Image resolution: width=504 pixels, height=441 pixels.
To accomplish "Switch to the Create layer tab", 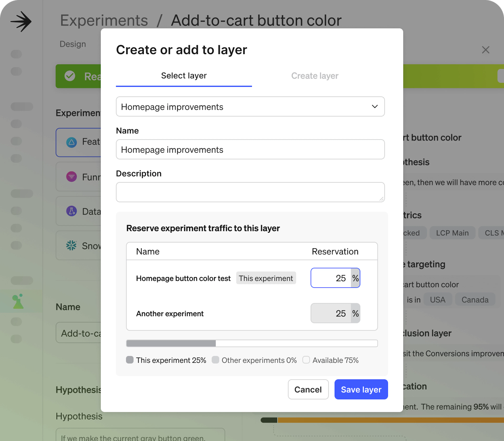I will tap(314, 76).
